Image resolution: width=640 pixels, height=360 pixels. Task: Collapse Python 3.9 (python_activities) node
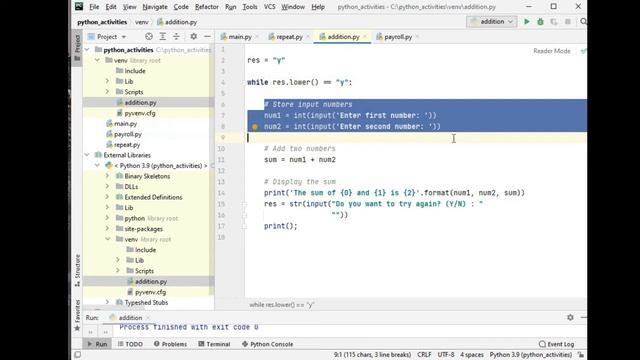(98, 166)
